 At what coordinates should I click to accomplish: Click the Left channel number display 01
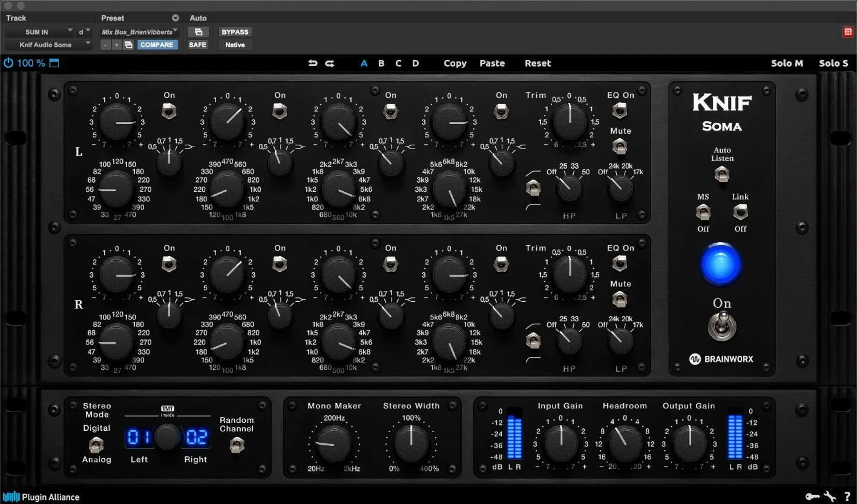(139, 437)
